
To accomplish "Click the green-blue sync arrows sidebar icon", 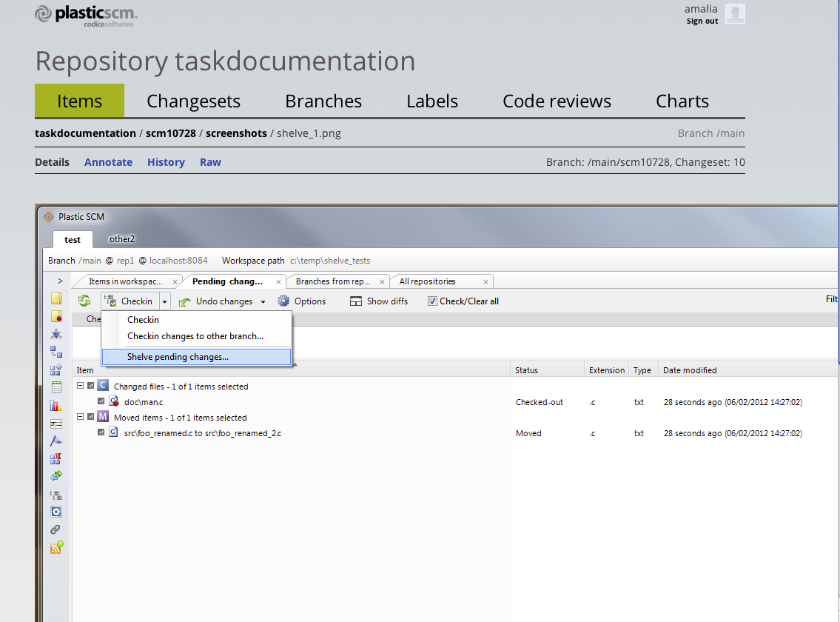I will pyautogui.click(x=56, y=475).
